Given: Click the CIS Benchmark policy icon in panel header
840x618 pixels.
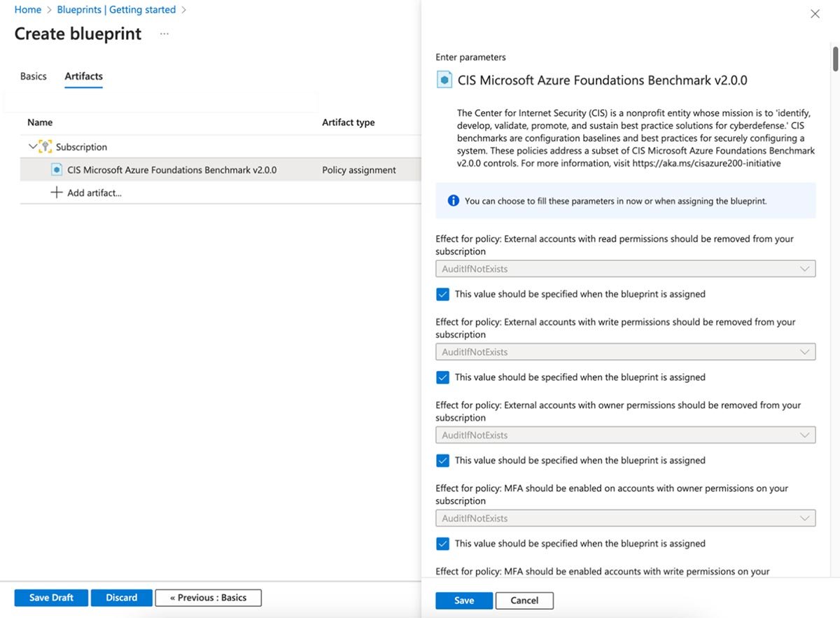Looking at the screenshot, I should point(444,80).
